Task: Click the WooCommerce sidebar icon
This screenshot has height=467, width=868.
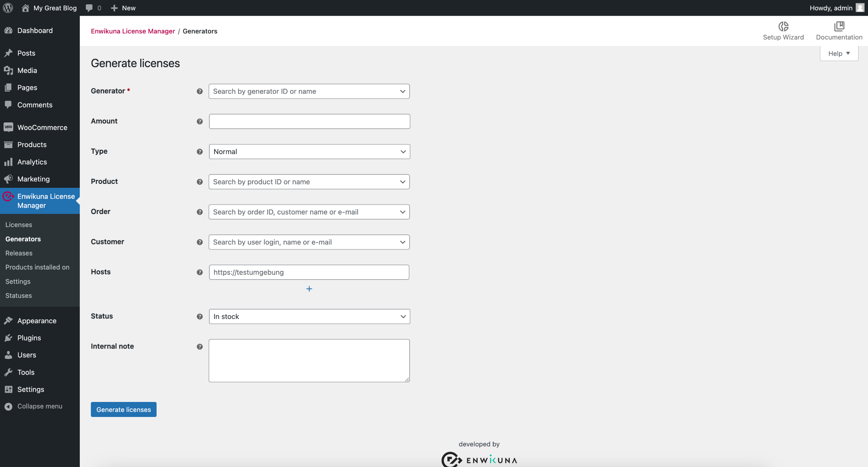Action: 8,126
